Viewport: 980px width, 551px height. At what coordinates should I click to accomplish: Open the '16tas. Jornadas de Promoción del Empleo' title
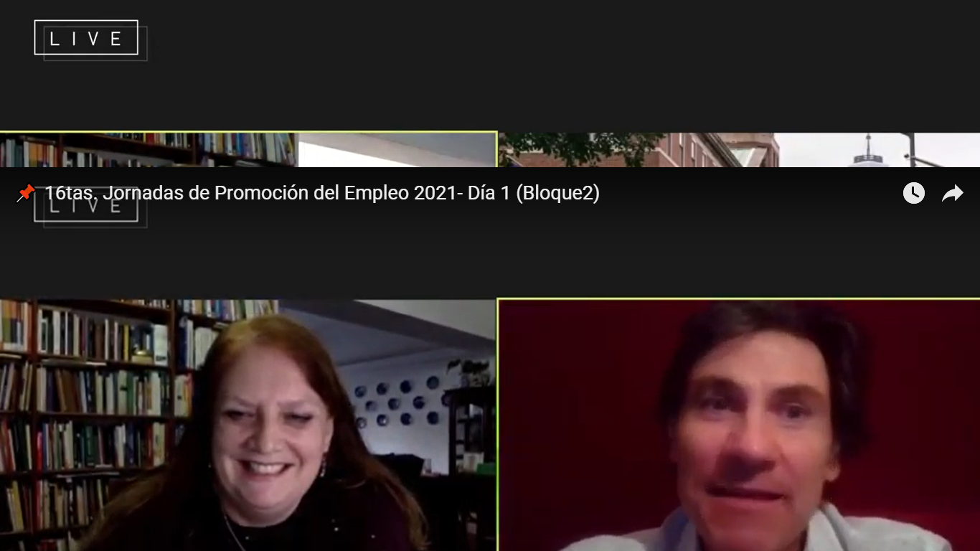(321, 193)
